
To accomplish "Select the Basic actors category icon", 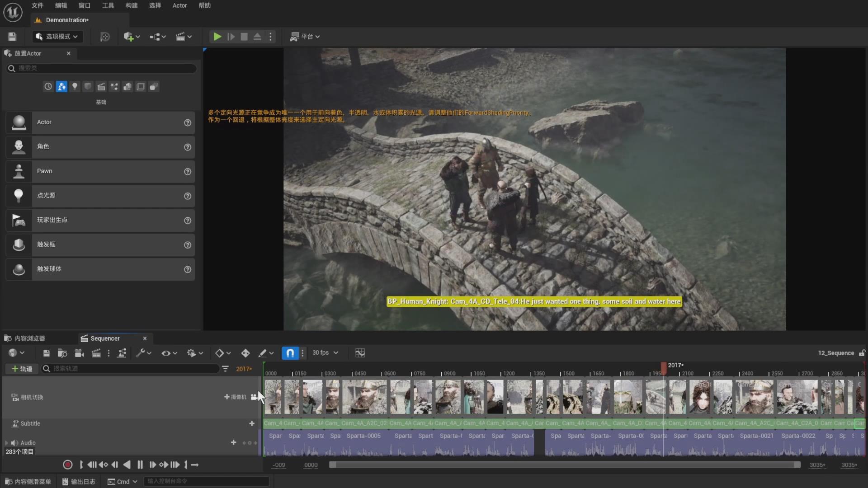I will [61, 86].
